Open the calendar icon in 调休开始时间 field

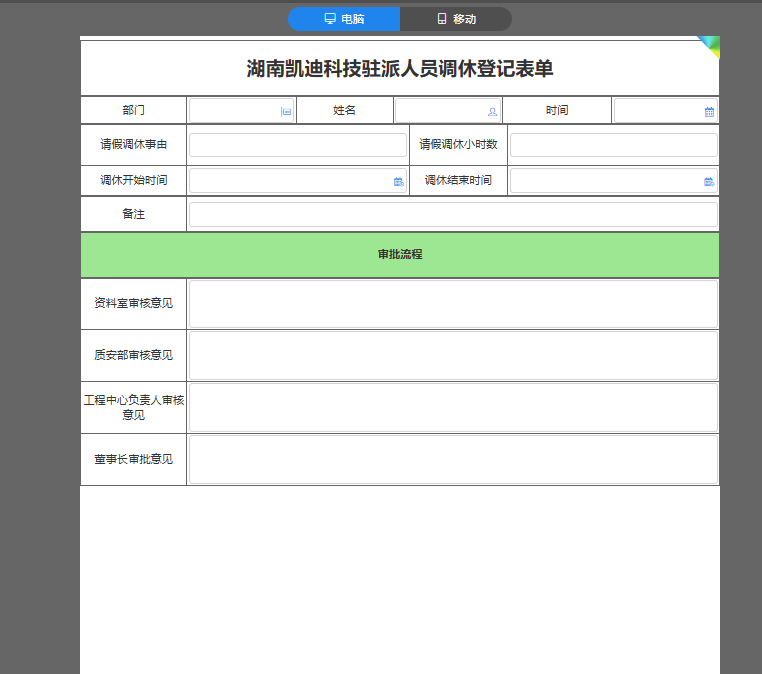coord(398,182)
